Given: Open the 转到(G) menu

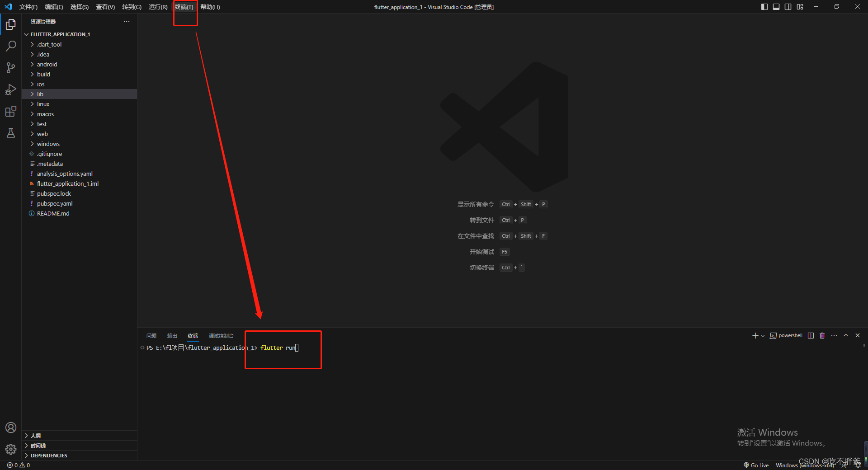Looking at the screenshot, I should click(132, 7).
